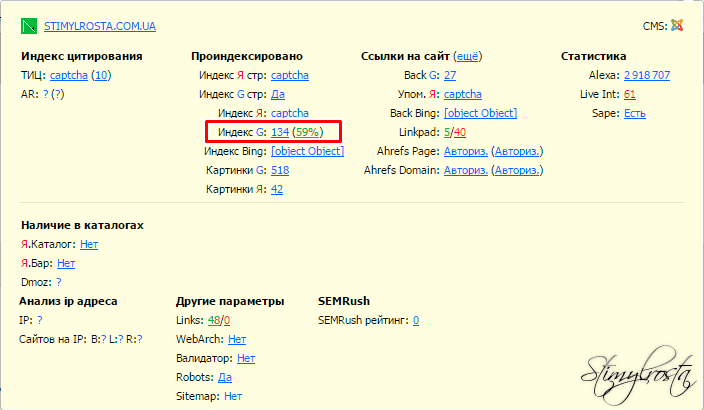
Task: Click Индекс G стр Да link
Action: click(x=278, y=94)
